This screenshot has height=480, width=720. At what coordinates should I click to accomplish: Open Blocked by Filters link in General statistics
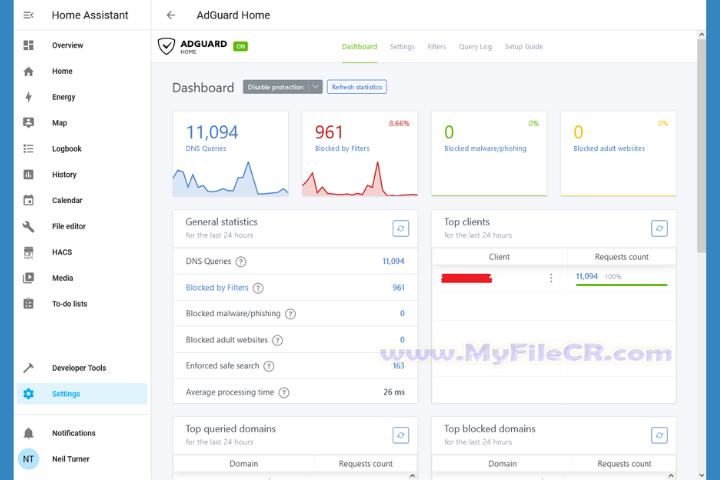pyautogui.click(x=217, y=288)
